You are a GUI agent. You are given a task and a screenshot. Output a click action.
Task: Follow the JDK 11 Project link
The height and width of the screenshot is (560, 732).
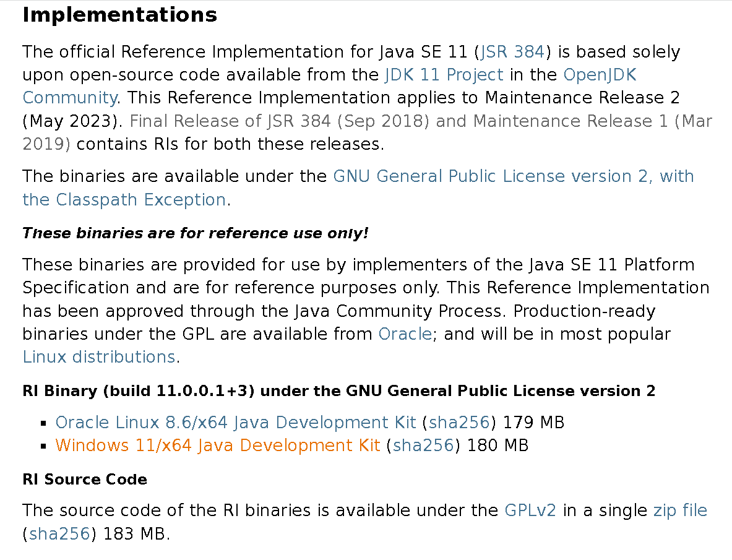point(444,75)
